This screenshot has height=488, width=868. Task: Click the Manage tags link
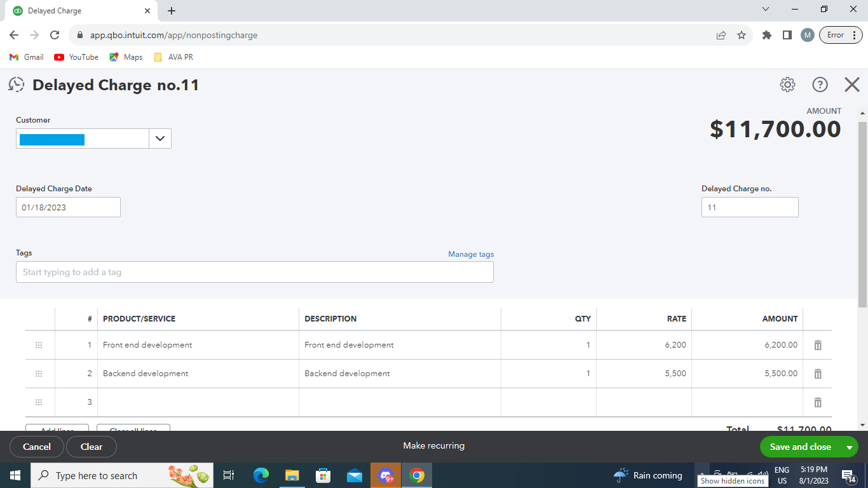tap(471, 254)
